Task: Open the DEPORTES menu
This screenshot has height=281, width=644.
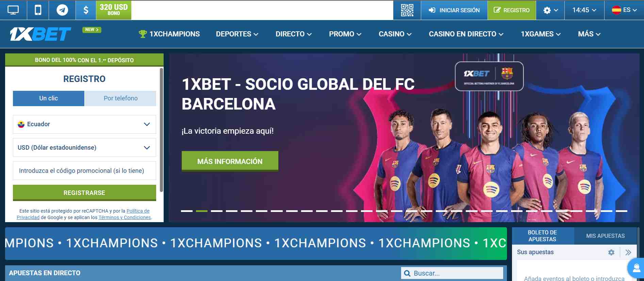Action: pyautogui.click(x=237, y=34)
